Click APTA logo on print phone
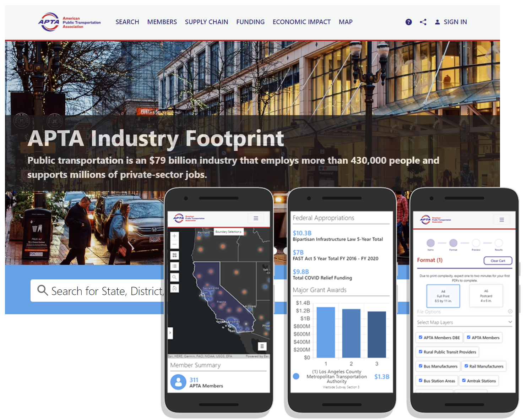The image size is (527, 420). 435,220
